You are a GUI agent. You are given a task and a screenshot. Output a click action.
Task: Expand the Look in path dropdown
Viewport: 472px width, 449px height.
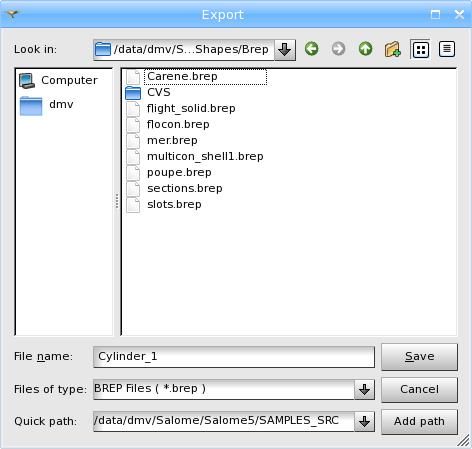tap(285, 50)
